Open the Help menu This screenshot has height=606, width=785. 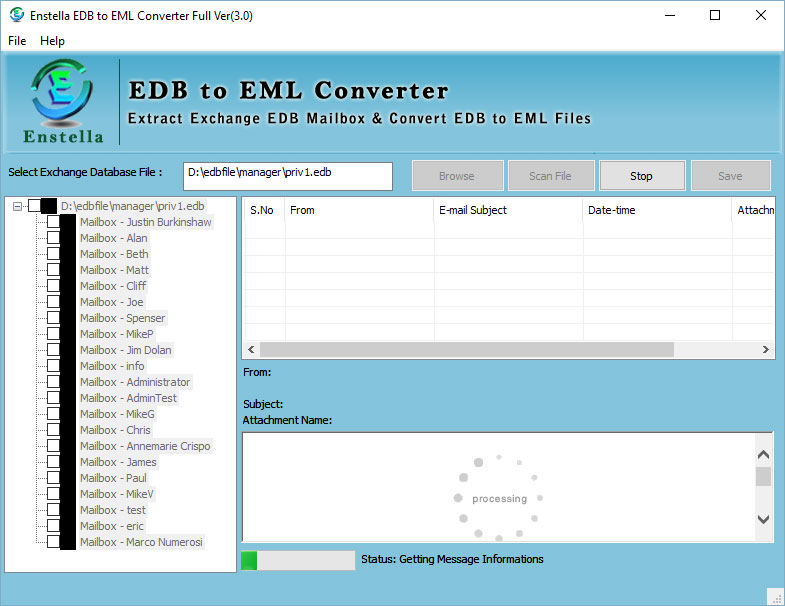click(52, 41)
